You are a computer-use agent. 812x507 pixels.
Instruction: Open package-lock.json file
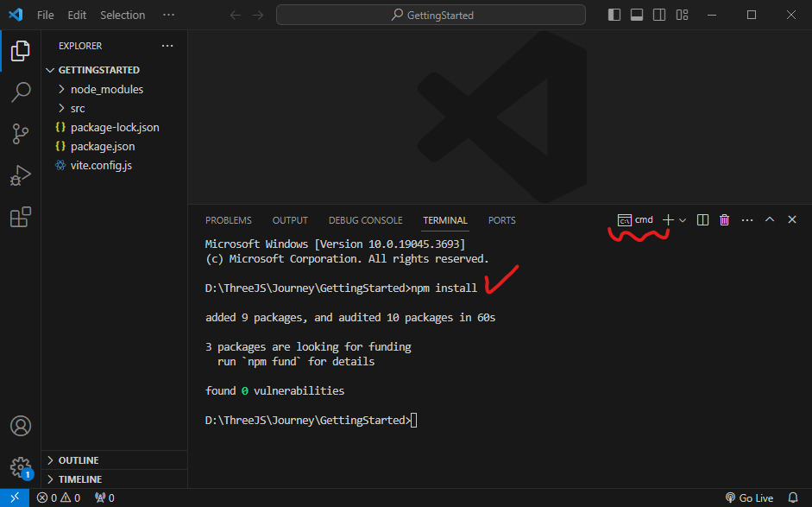[x=115, y=128]
